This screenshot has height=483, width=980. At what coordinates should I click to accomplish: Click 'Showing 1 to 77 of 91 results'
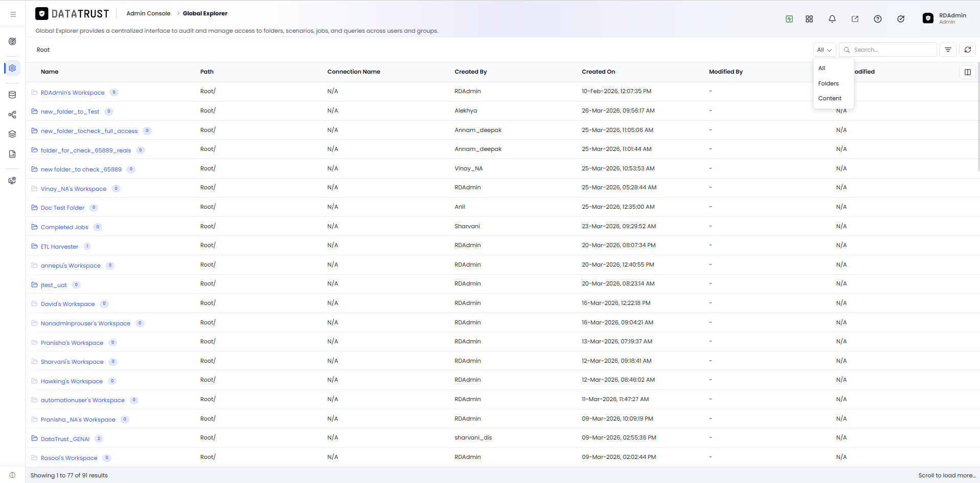[x=69, y=475]
